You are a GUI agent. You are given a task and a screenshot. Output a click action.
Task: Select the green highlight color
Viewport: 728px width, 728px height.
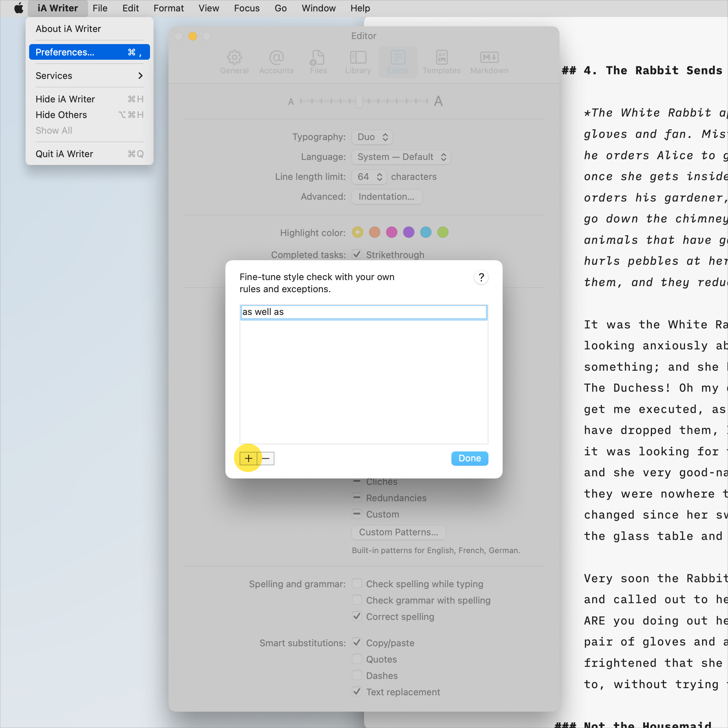tap(443, 232)
